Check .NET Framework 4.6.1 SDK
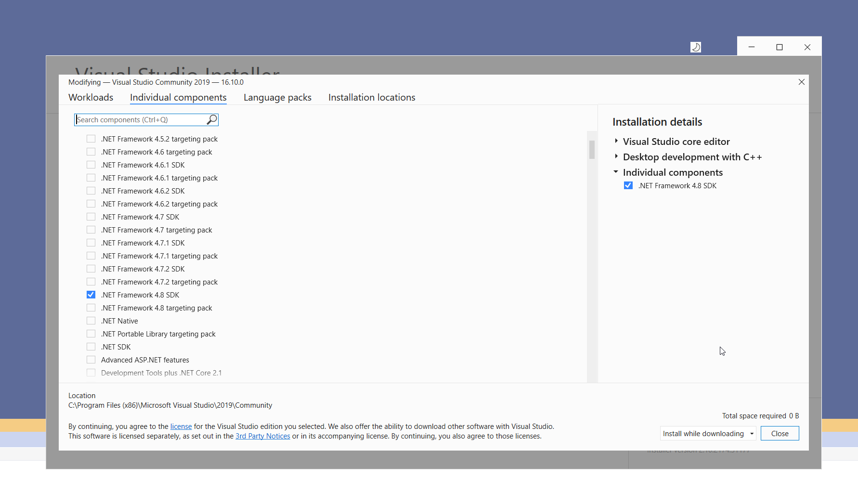 click(91, 164)
